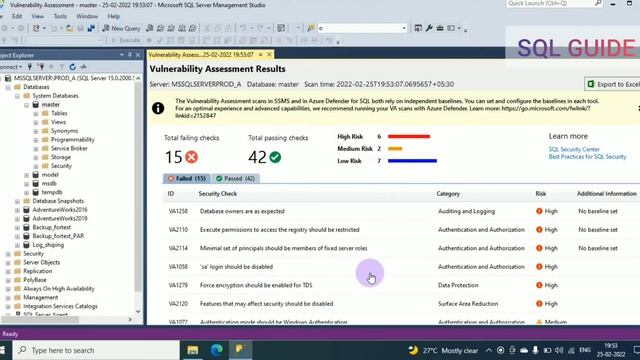Click the Connect Object Explorer plug icon
This screenshot has width=640, height=360.
[x=30, y=67]
